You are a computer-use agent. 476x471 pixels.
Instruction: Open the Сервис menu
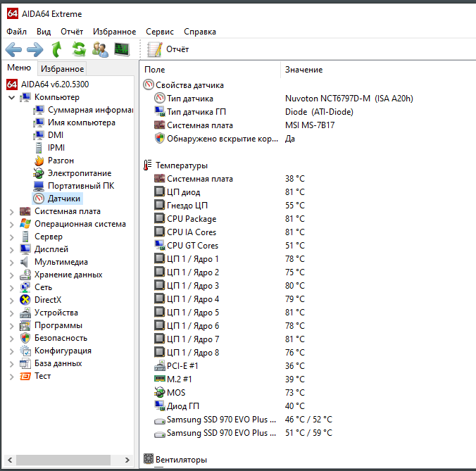pos(160,32)
